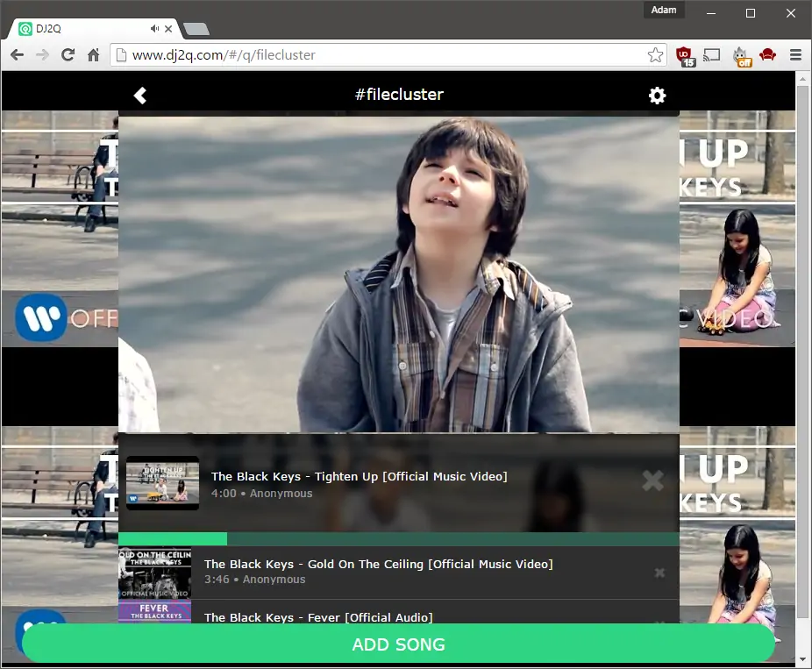This screenshot has width=812, height=669.
Task: Open the Tighten Up video thumbnail
Action: click(162, 482)
